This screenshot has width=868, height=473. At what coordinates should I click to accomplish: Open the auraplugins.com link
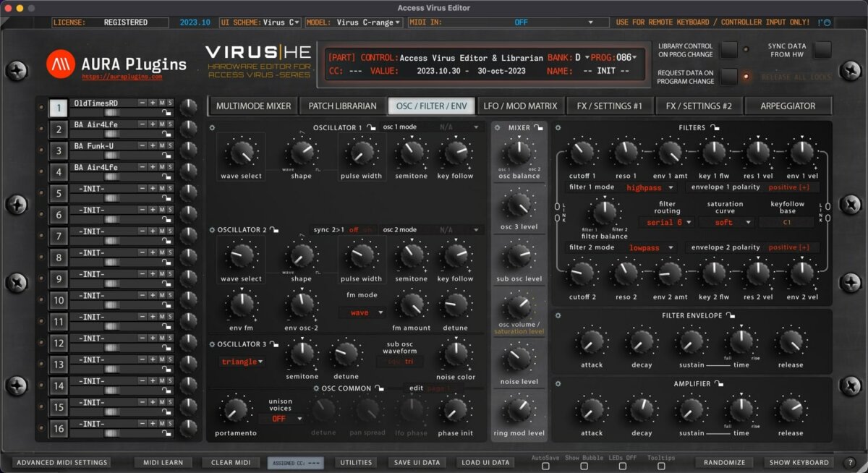pos(122,76)
